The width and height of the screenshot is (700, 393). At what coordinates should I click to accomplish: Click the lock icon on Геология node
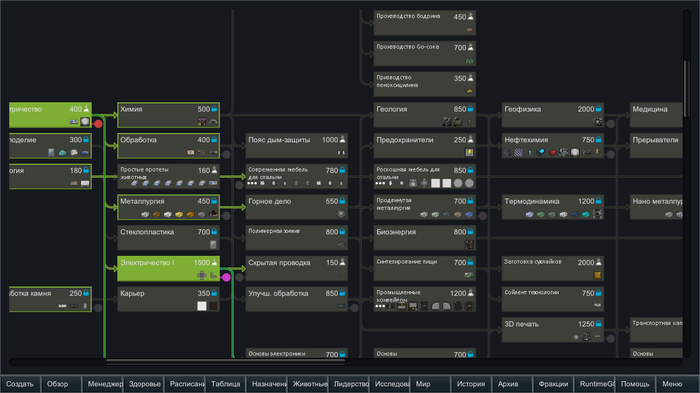(x=470, y=109)
